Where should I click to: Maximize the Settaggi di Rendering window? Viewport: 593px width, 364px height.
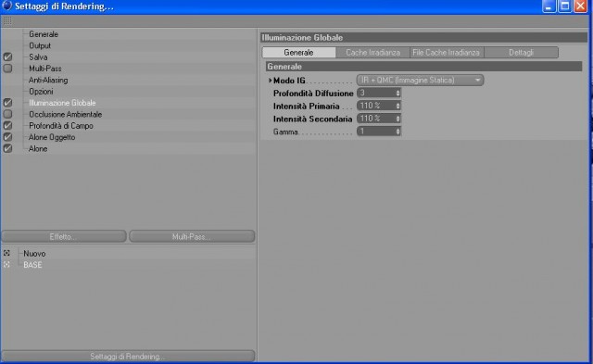pos(564,6)
